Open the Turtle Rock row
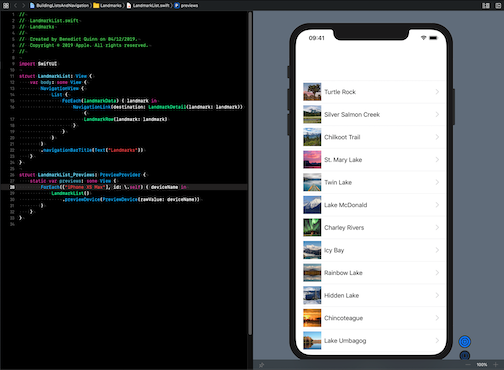Viewport: 504px width, 370px height. pos(371,92)
